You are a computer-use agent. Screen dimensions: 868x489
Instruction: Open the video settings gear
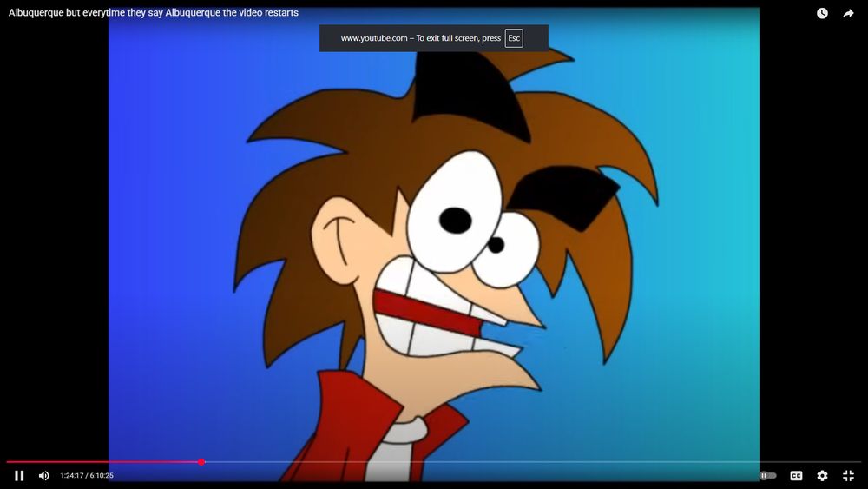click(x=822, y=476)
